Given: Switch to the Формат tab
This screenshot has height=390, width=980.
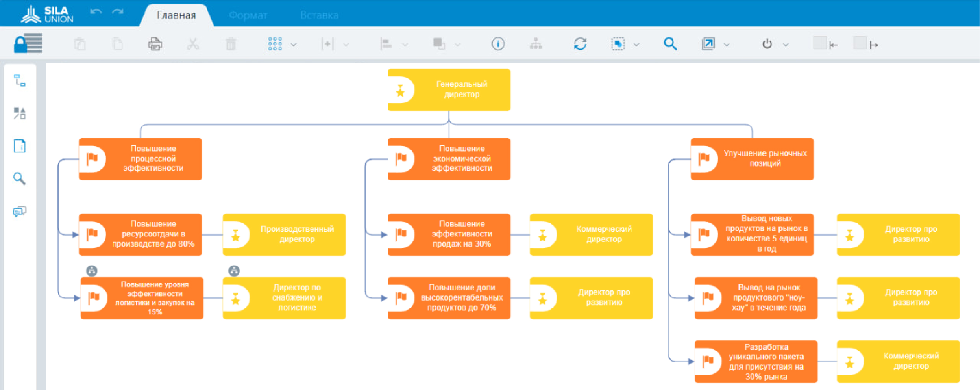Looking at the screenshot, I should [x=248, y=15].
